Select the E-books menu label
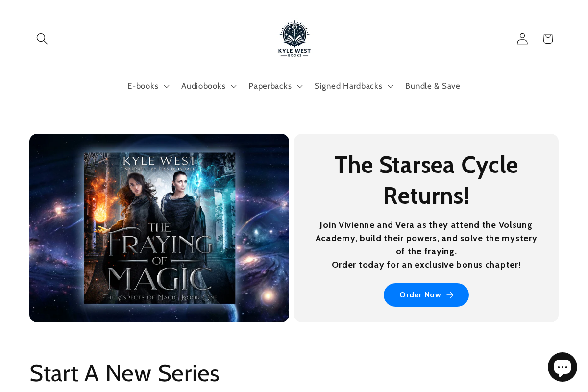This screenshot has height=392, width=588. click(x=143, y=86)
